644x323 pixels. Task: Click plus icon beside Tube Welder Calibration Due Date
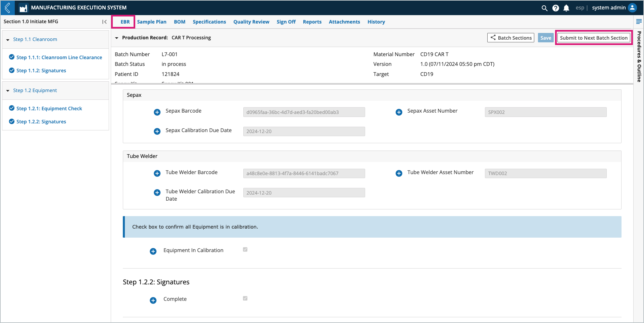click(157, 193)
